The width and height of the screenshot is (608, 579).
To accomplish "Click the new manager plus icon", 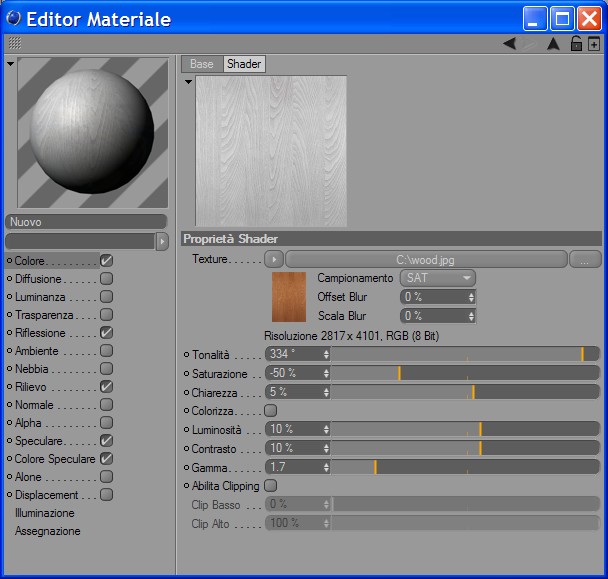I will (x=594, y=44).
